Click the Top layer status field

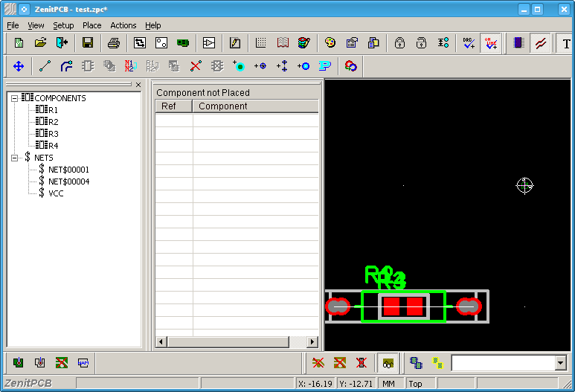click(x=420, y=384)
